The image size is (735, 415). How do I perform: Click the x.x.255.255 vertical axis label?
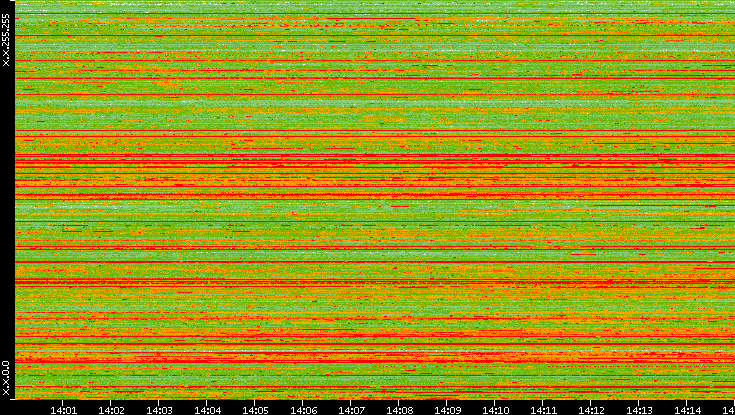[6, 40]
